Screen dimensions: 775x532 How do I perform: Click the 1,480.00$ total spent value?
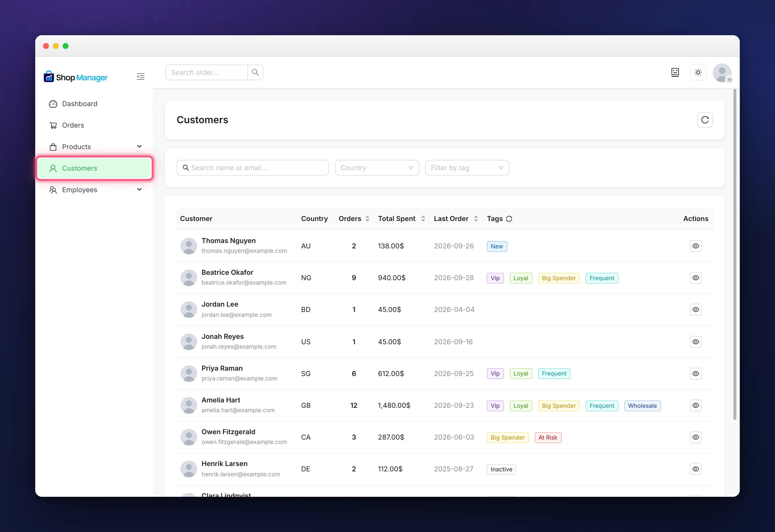click(394, 405)
